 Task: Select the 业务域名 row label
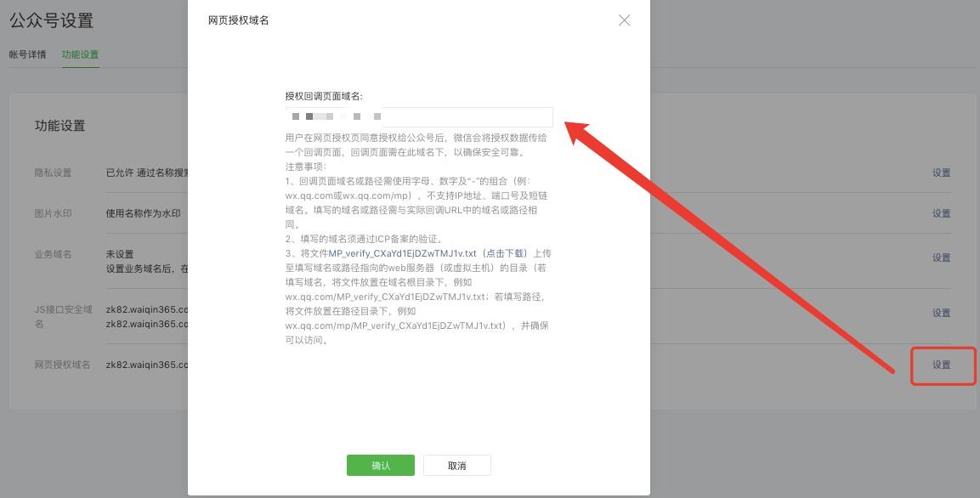pos(53,254)
